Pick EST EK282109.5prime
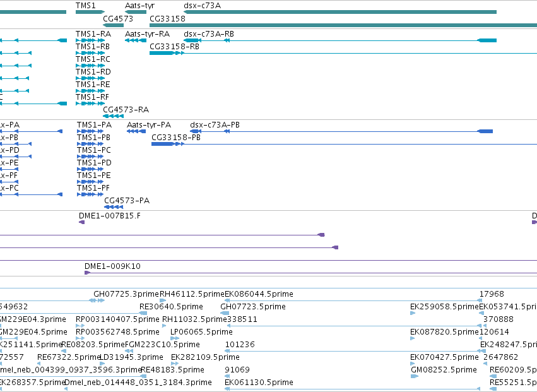 pyautogui.click(x=205, y=357)
